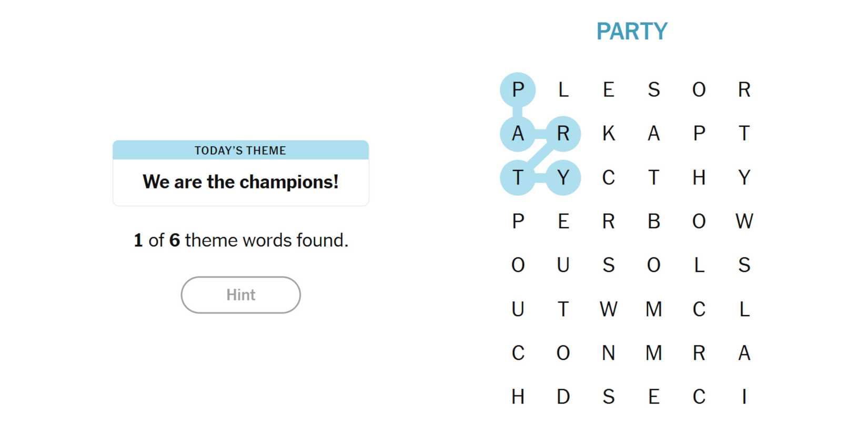868x434 pixels.
Task: Select the letter K tile
Action: (608, 134)
